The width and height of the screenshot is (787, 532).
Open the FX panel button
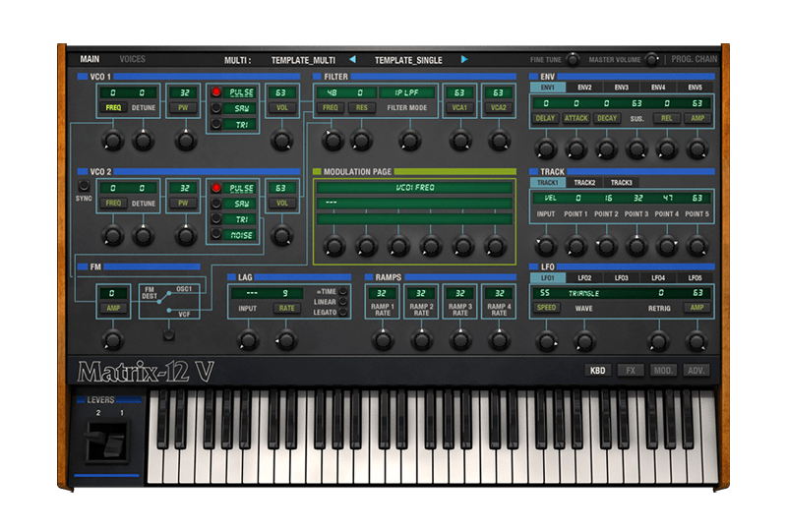pos(631,371)
